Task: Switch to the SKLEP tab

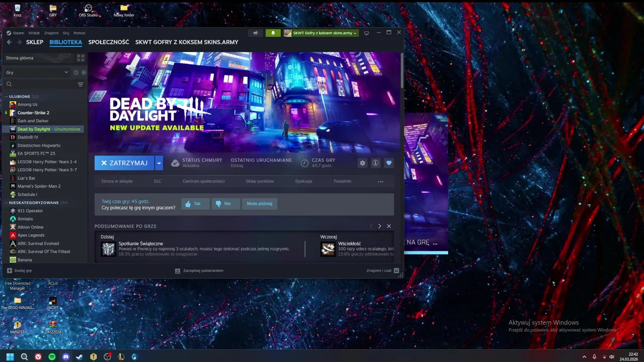Action: 35,42
